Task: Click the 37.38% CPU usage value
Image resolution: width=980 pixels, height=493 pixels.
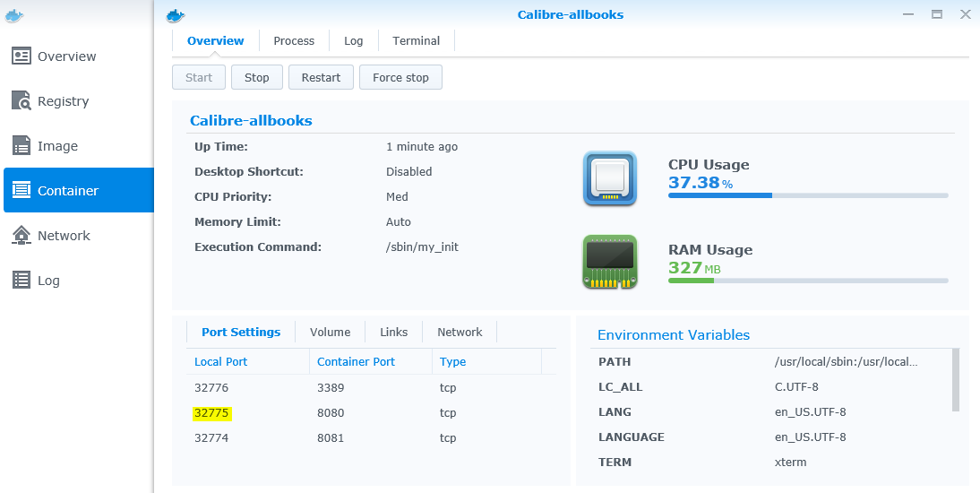Action: [701, 183]
